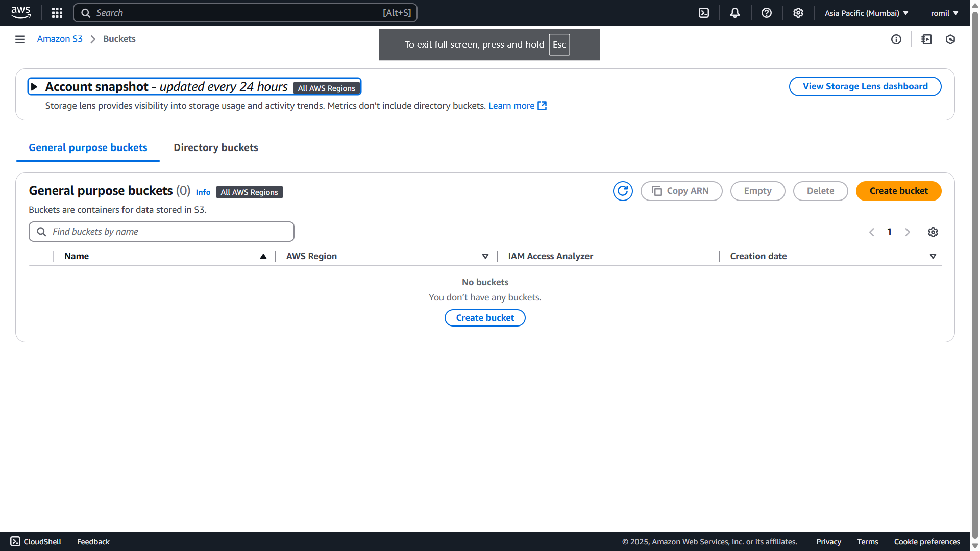Open the Info link beside buckets heading
The width and height of the screenshot is (980, 551).
coord(203,192)
